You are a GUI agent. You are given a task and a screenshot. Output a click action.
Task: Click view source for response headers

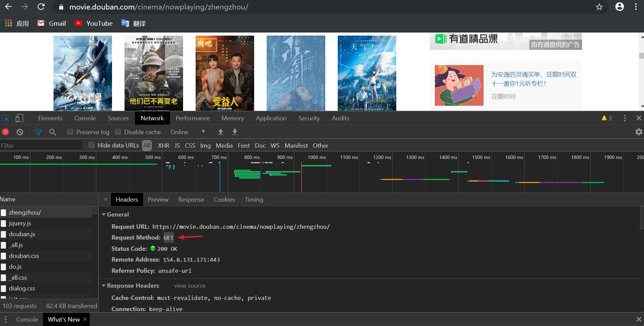[x=190, y=286]
